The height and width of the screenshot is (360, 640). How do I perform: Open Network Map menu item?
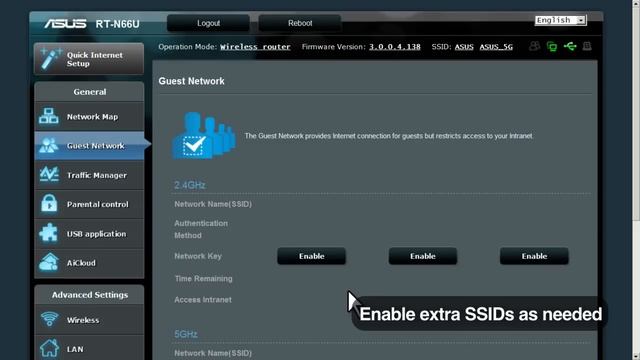click(89, 116)
